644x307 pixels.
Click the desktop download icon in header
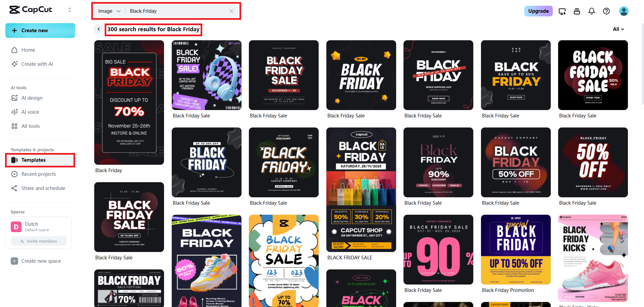click(x=562, y=11)
